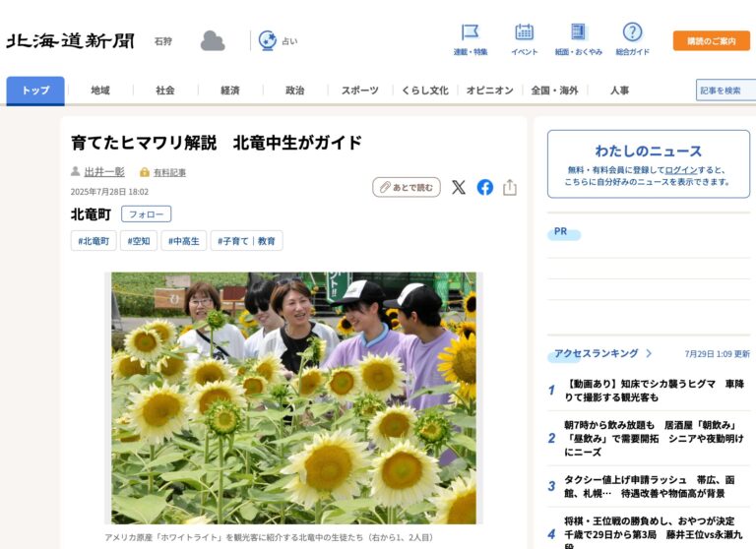Select the #空知 tag

(139, 240)
